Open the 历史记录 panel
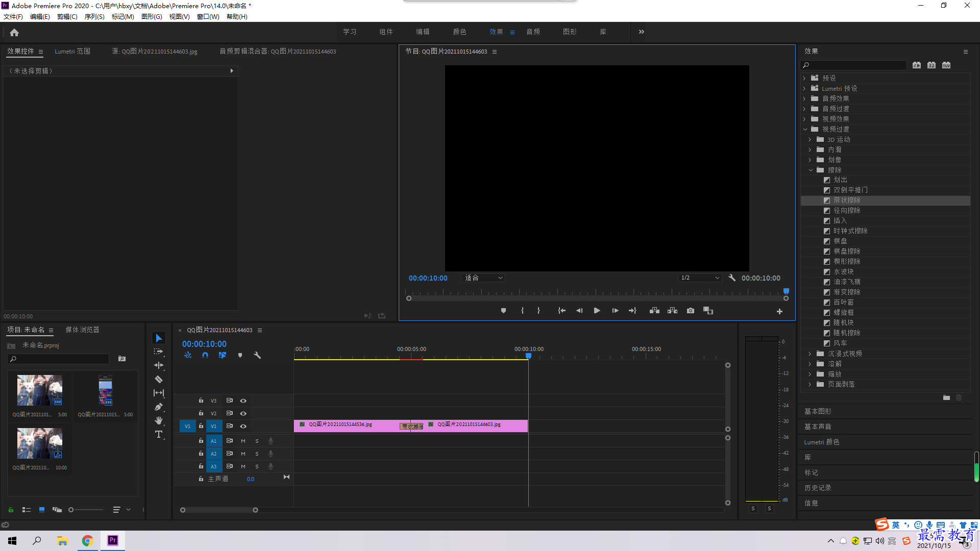 pos(818,488)
